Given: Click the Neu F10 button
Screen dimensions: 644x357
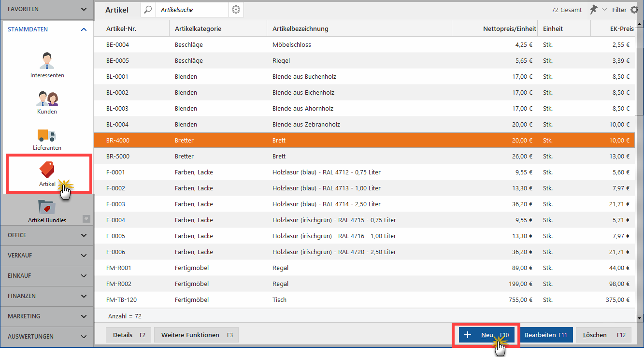Looking at the screenshot, I should [x=486, y=335].
